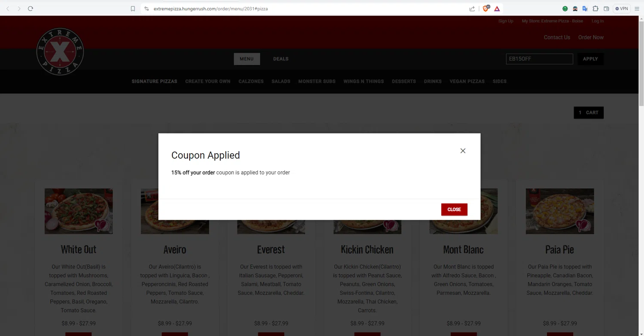Click the Paia Pie pizza photo
644x336 pixels.
(x=560, y=211)
